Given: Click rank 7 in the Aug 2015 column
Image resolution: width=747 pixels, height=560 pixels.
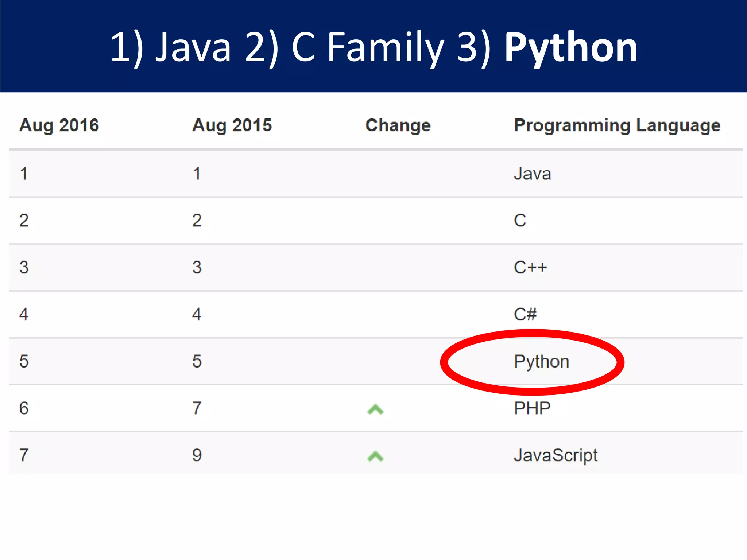Looking at the screenshot, I should click(197, 408).
